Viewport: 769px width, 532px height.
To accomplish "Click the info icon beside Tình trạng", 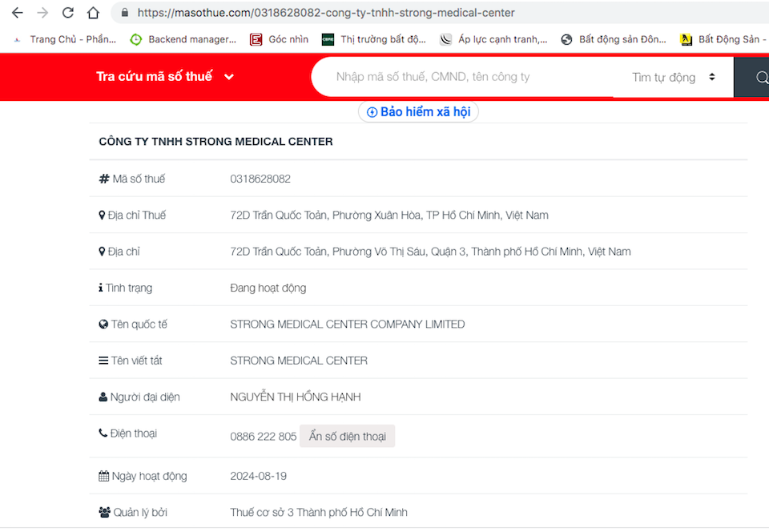I will point(101,288).
